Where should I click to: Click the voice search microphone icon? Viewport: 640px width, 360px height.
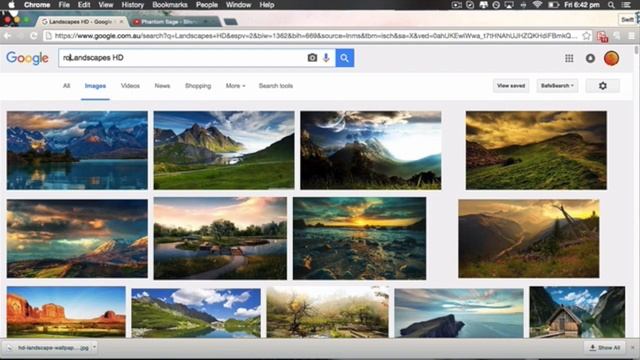326,58
